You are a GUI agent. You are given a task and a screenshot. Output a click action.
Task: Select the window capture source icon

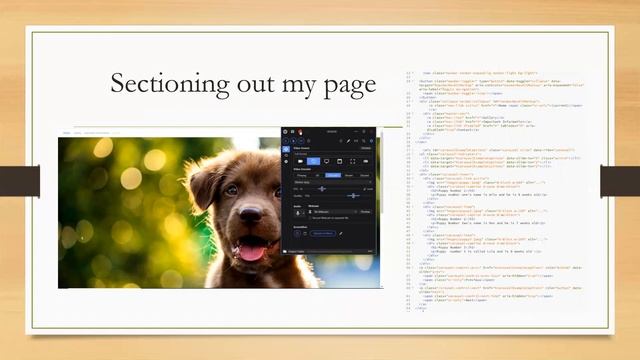pos(340,161)
